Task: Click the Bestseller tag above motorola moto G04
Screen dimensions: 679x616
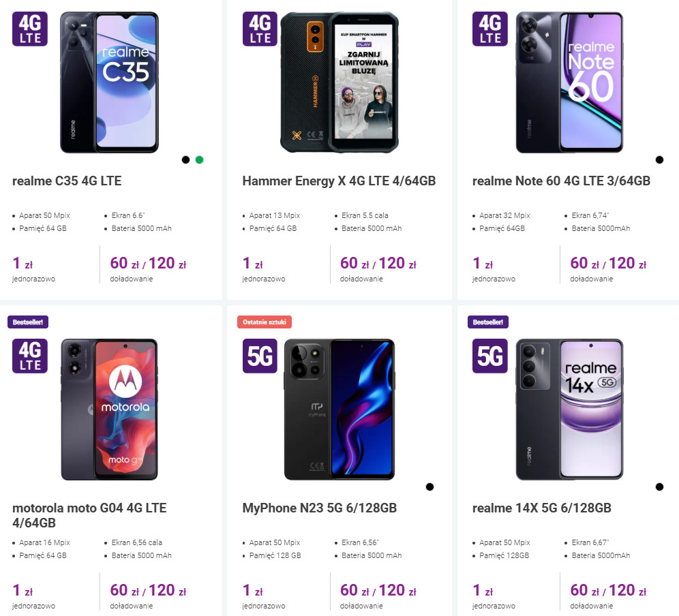Action: click(28, 322)
